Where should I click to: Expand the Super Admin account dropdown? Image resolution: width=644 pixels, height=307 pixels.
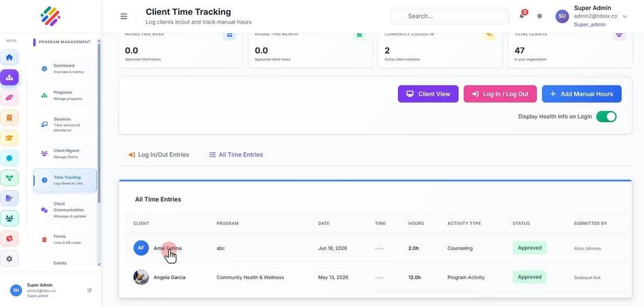[x=625, y=16]
